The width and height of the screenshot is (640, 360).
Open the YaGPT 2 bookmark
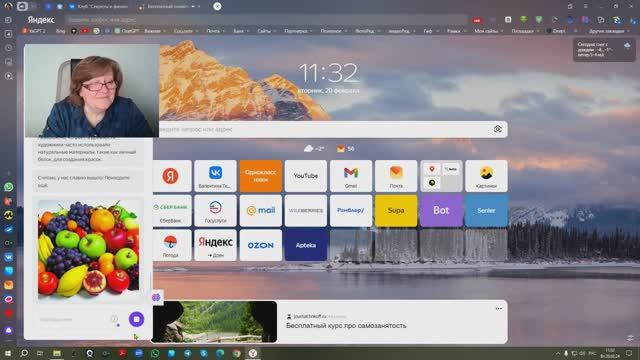coord(34,31)
